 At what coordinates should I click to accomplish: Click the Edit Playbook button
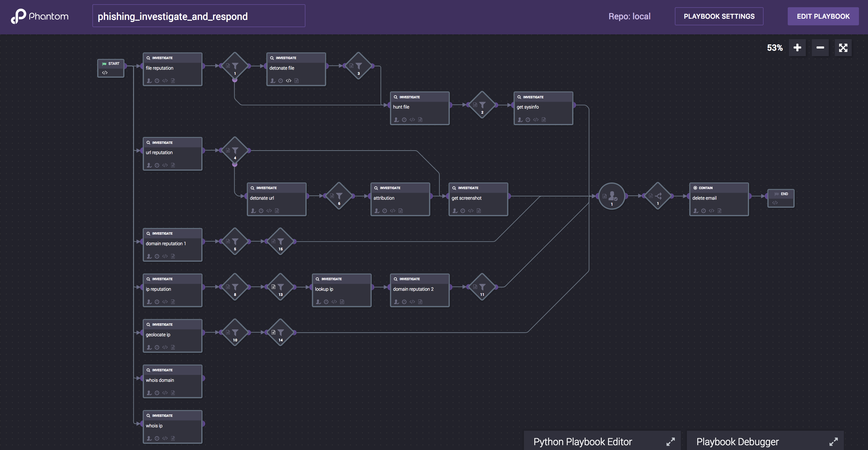point(823,16)
